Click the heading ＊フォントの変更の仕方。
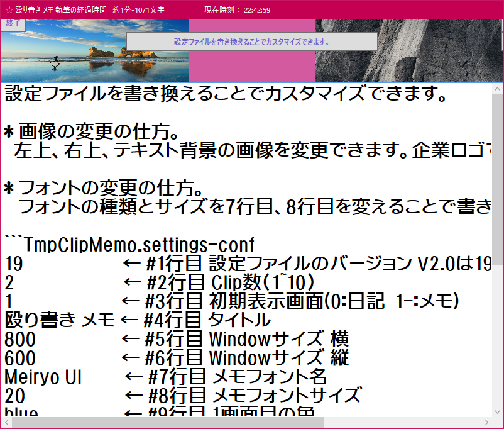 coord(104,188)
